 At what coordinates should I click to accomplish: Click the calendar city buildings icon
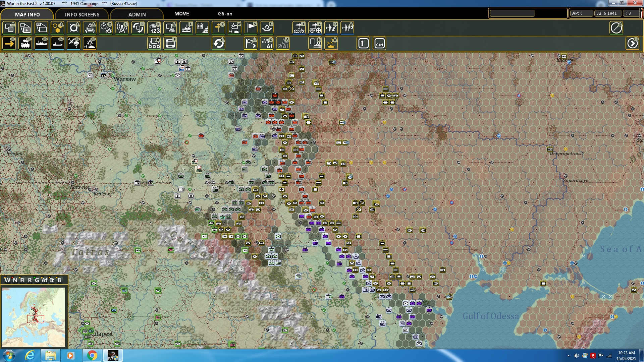pos(203,28)
